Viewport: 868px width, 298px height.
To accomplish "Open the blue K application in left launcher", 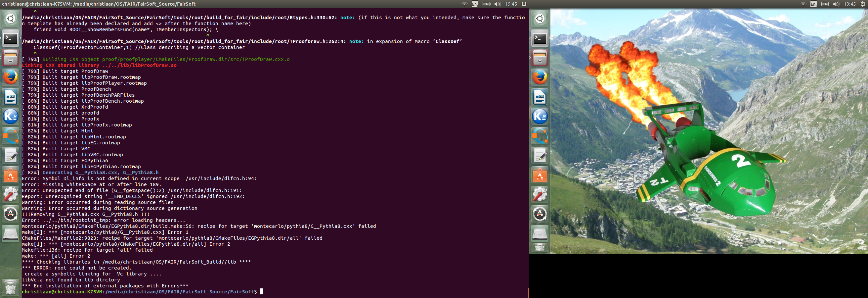I will (x=11, y=116).
